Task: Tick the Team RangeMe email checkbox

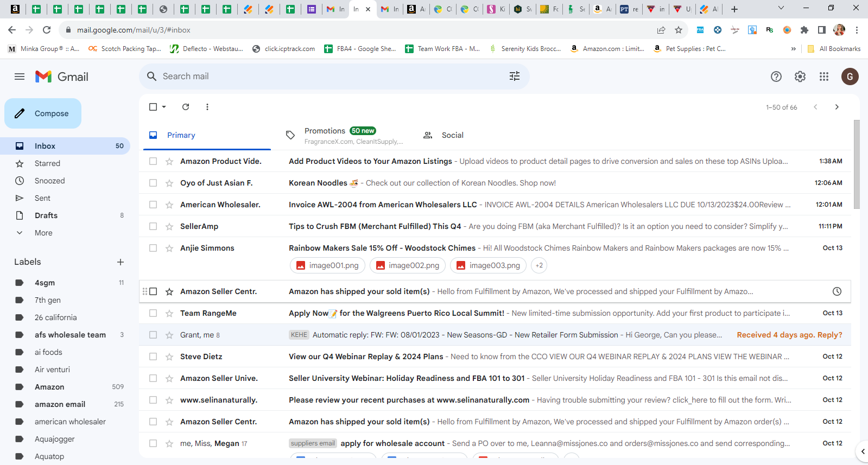Action: click(153, 313)
